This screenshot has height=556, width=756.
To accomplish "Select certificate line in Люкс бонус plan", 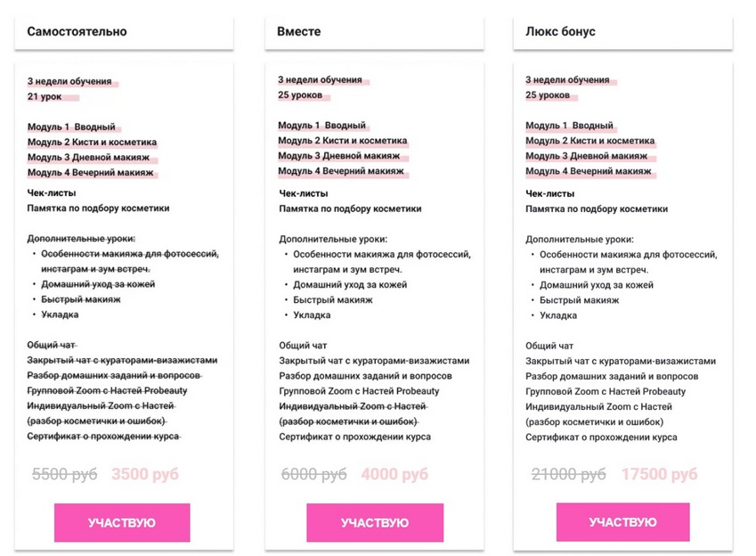I will [601, 437].
